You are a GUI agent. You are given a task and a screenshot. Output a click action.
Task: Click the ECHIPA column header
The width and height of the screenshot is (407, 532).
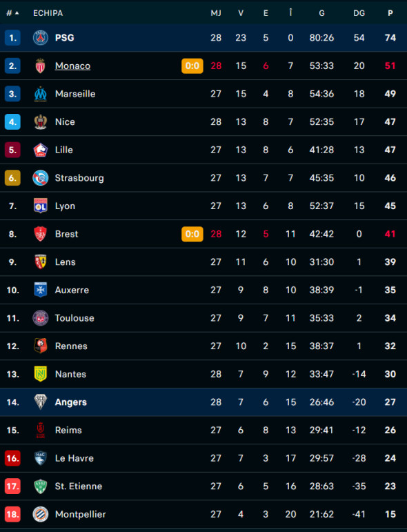48,13
